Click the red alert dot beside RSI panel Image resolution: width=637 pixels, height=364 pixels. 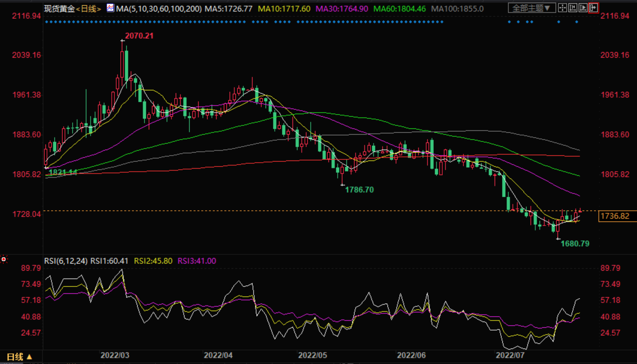pos(4,259)
